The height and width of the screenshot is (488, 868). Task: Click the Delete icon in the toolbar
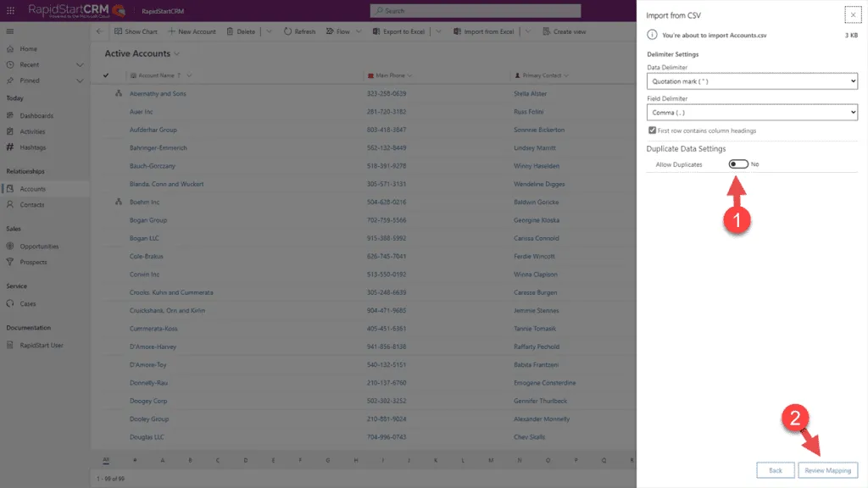coord(242,30)
